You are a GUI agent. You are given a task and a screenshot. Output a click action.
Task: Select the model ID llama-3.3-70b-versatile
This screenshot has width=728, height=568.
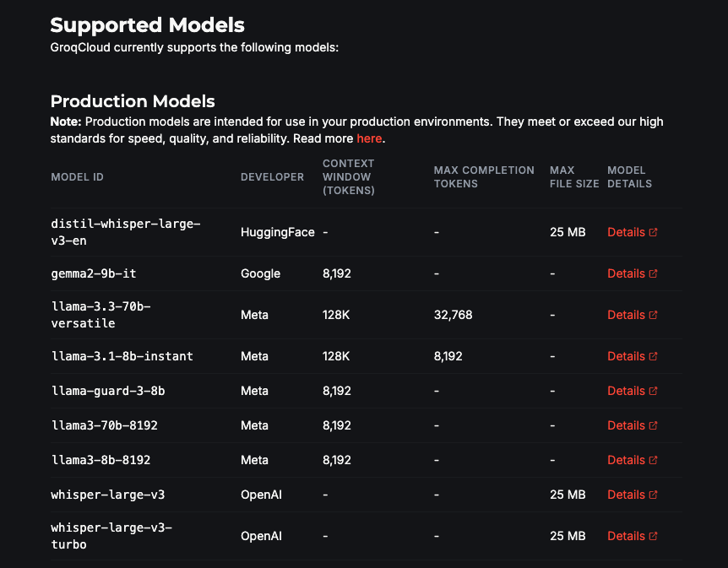coord(101,315)
